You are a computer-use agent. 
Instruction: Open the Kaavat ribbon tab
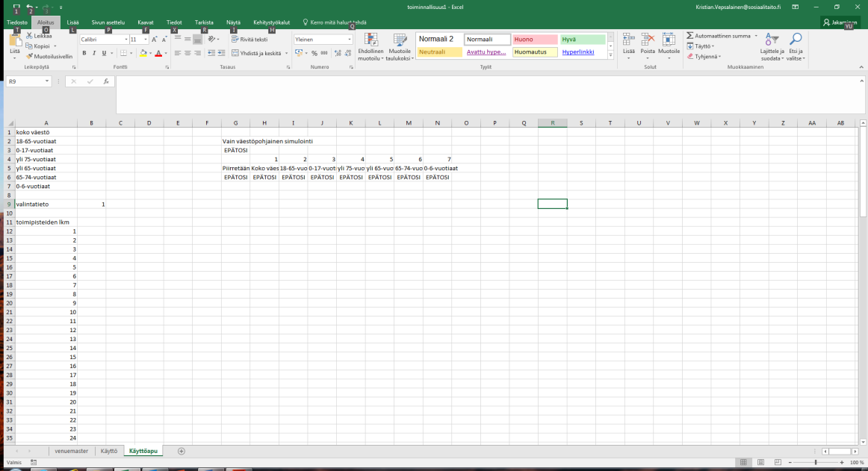[x=146, y=22]
